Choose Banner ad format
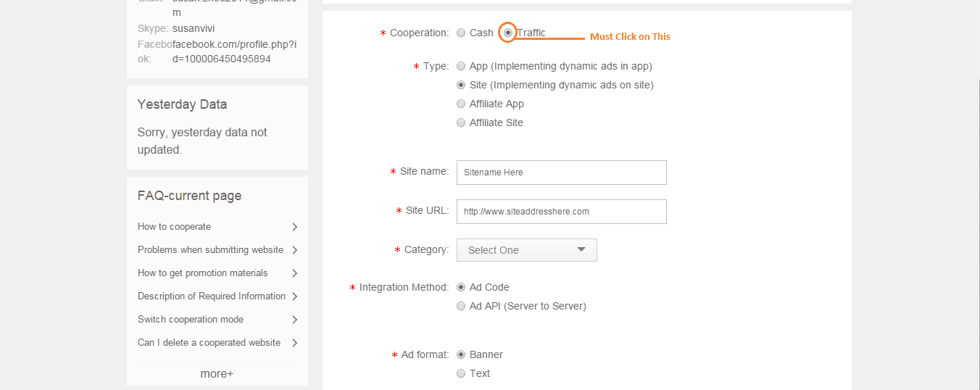The height and width of the screenshot is (390, 980). point(461,354)
